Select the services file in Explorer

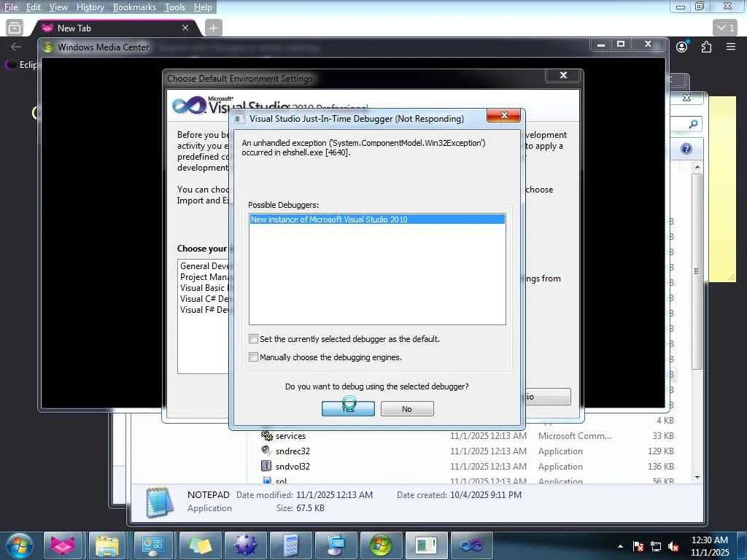coord(290,436)
